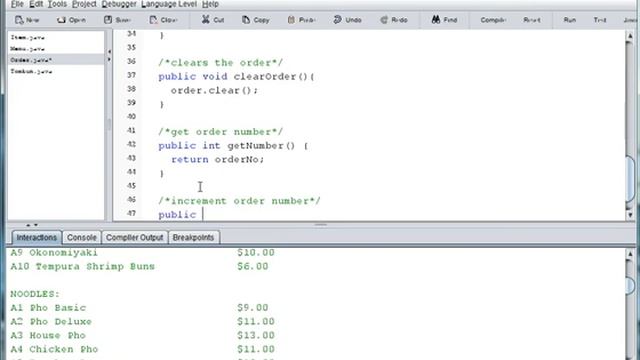Click the Interactions pane scrollbar thumb
Viewport: 640px width, 360px height.
[631, 286]
